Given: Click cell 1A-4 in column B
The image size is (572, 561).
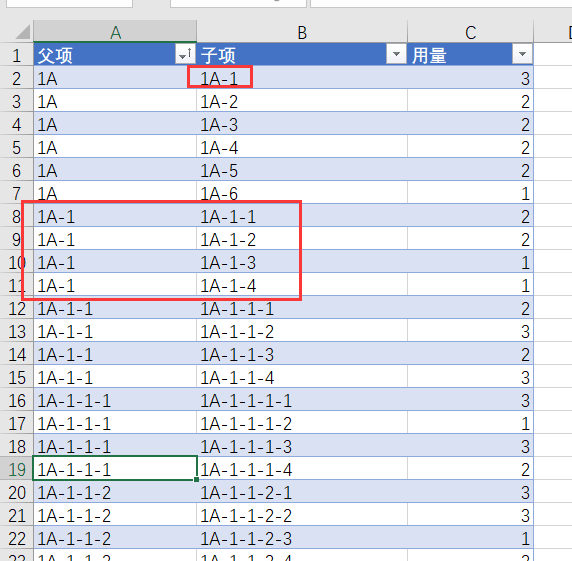Looking at the screenshot, I should click(x=302, y=147).
